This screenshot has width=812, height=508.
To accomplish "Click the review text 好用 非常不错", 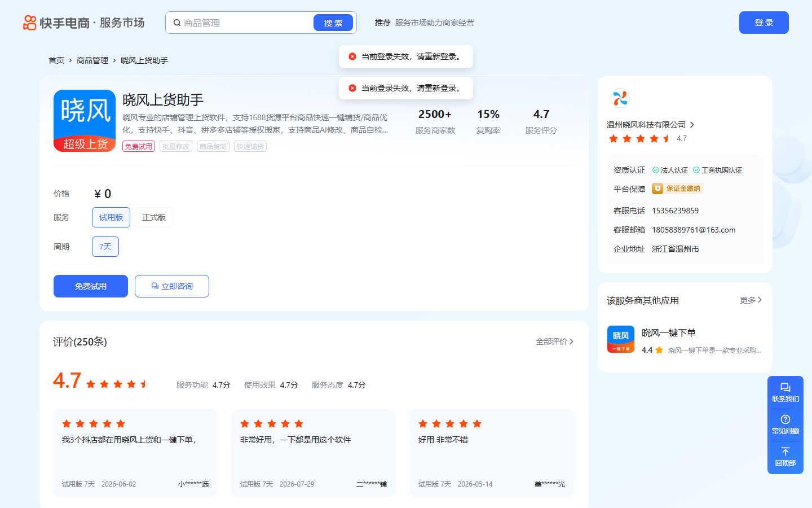I will 443,440.
